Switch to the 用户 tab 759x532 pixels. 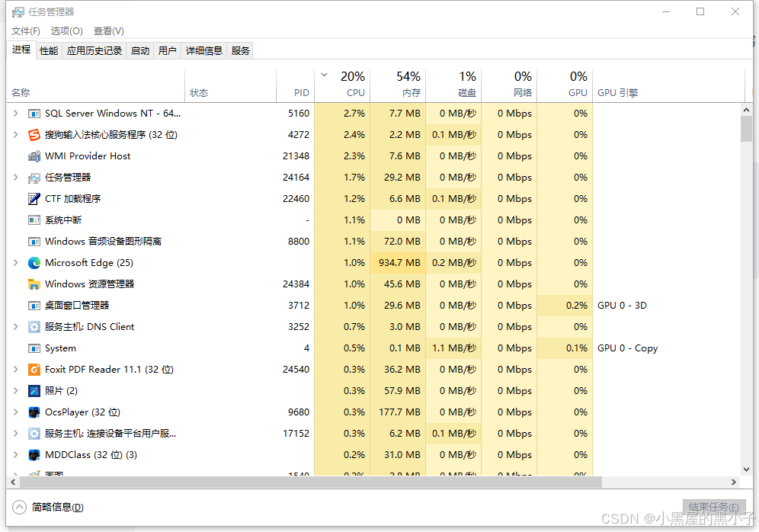coord(167,51)
